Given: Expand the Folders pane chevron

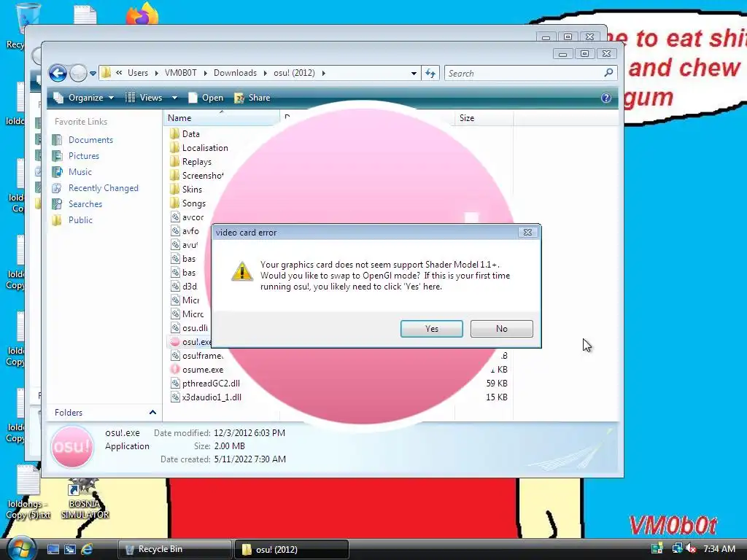Looking at the screenshot, I should 152,413.
